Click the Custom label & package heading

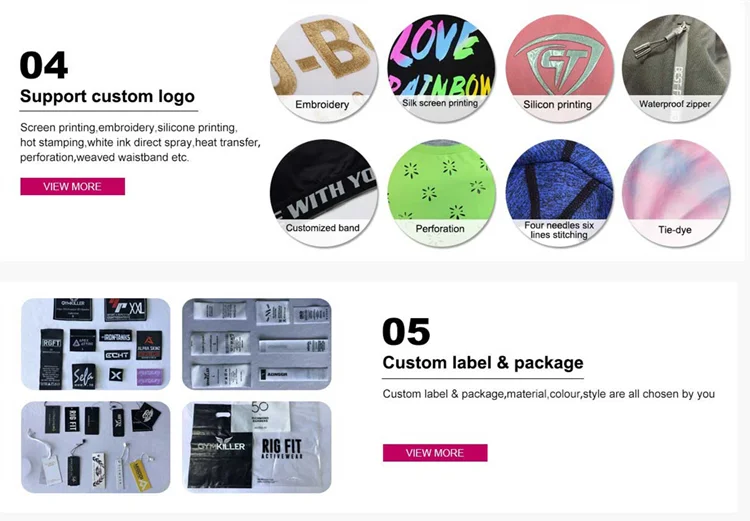(483, 363)
